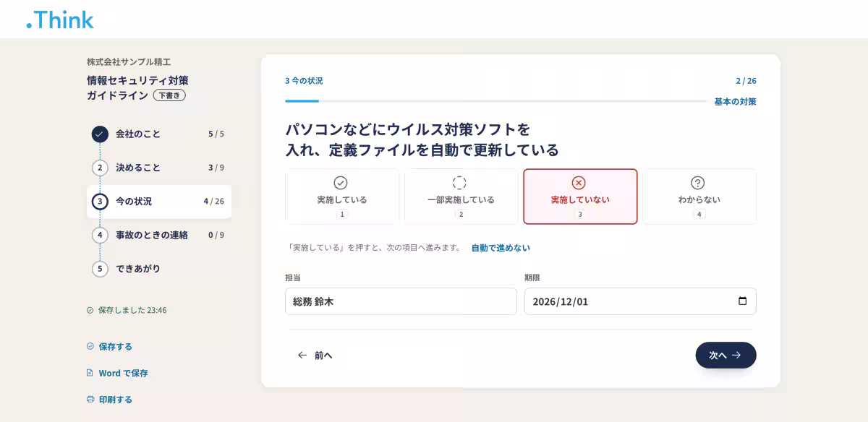Select the '実施している' answer option
Screen dimensions: 868x422
[x=342, y=197]
